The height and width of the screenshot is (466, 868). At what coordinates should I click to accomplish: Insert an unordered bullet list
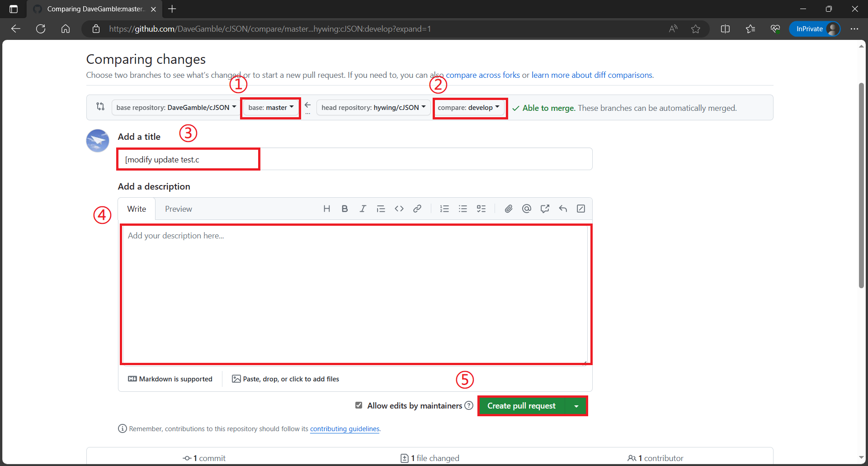(x=462, y=209)
